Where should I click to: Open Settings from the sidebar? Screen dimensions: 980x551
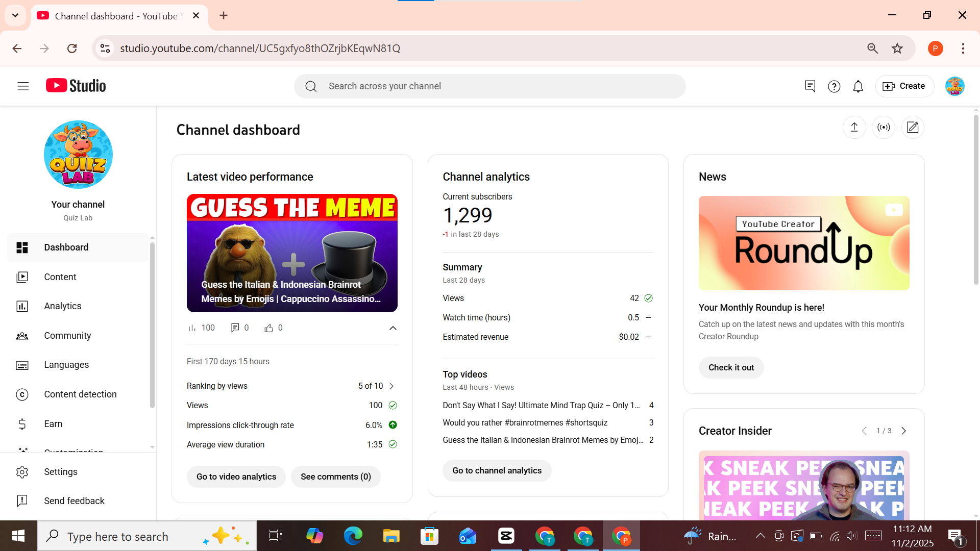60,471
